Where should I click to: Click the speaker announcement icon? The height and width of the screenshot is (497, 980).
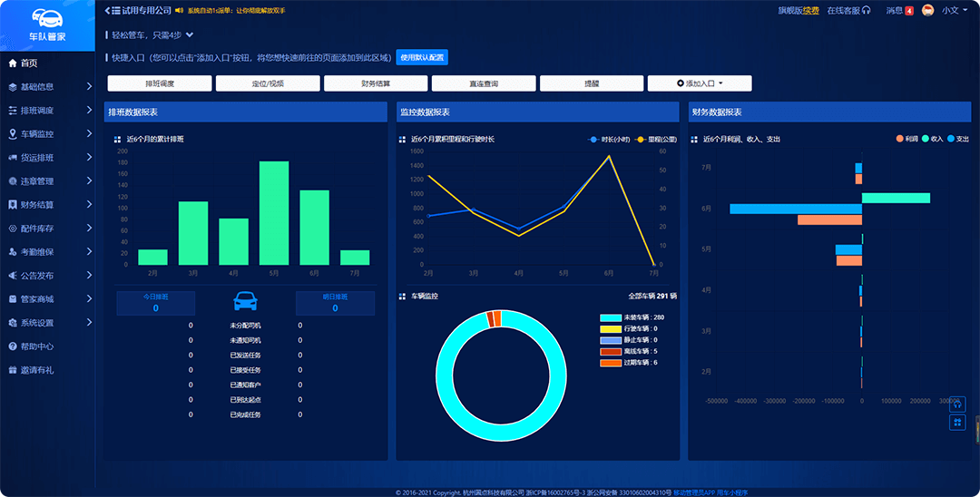[179, 11]
